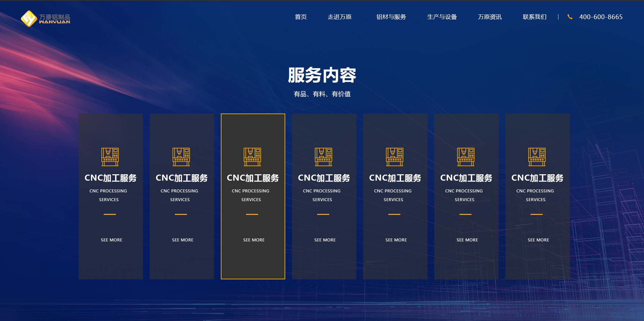Select 生产与设备 in the top navigation

pyautogui.click(x=442, y=17)
